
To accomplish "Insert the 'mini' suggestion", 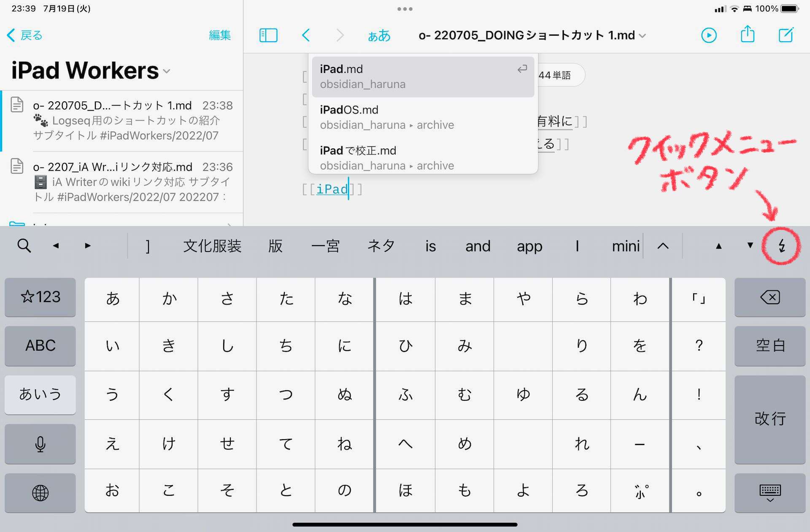I will click(x=626, y=246).
